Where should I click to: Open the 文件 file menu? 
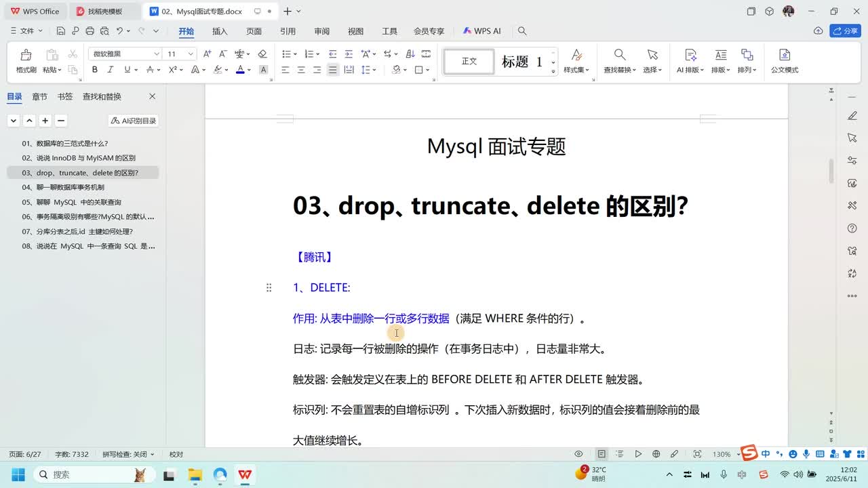26,31
